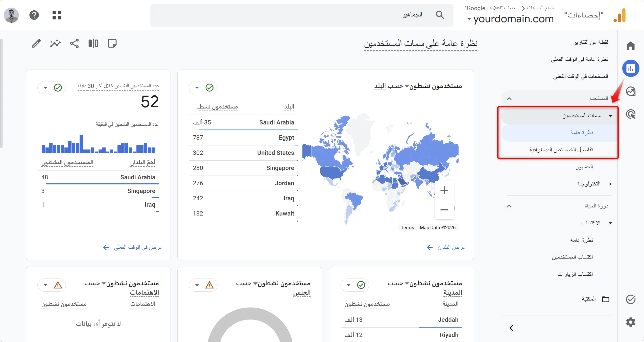Click the share report icon

point(74,44)
